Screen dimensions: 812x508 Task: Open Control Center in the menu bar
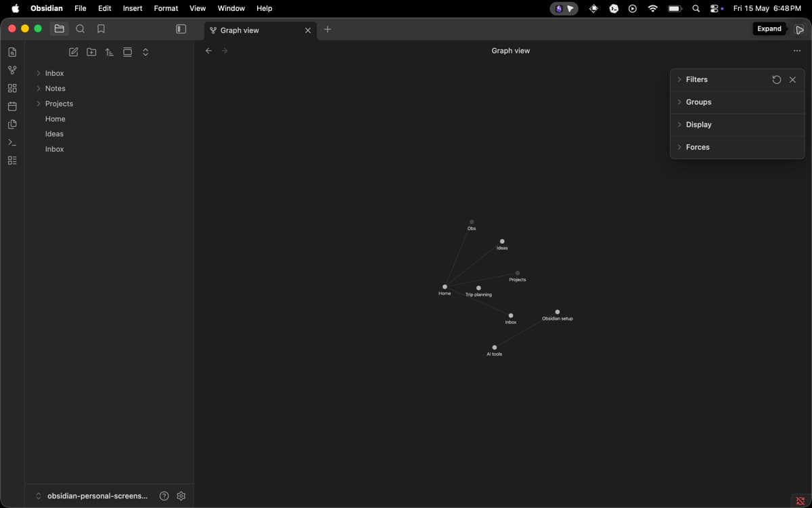point(715,8)
